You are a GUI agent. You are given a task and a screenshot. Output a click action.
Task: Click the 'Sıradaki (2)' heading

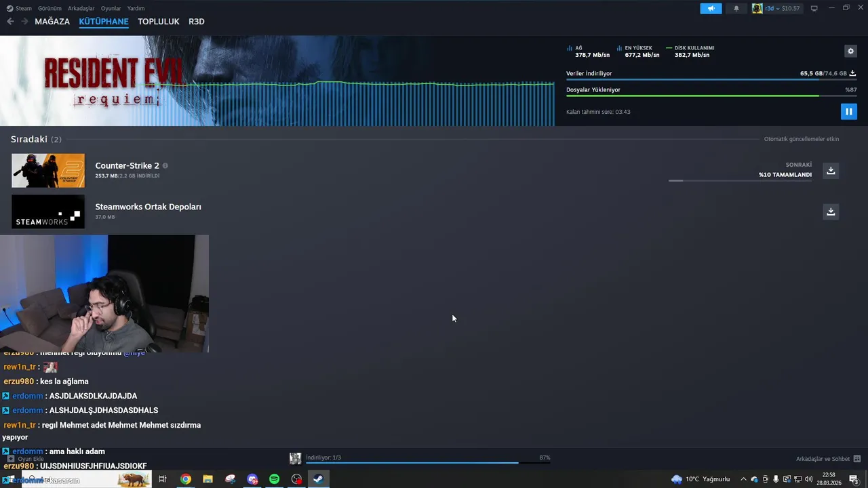[x=36, y=139]
